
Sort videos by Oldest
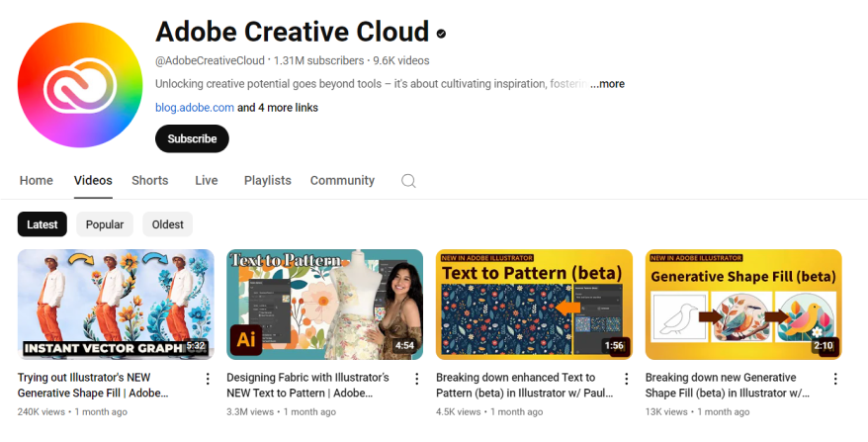[x=167, y=224]
